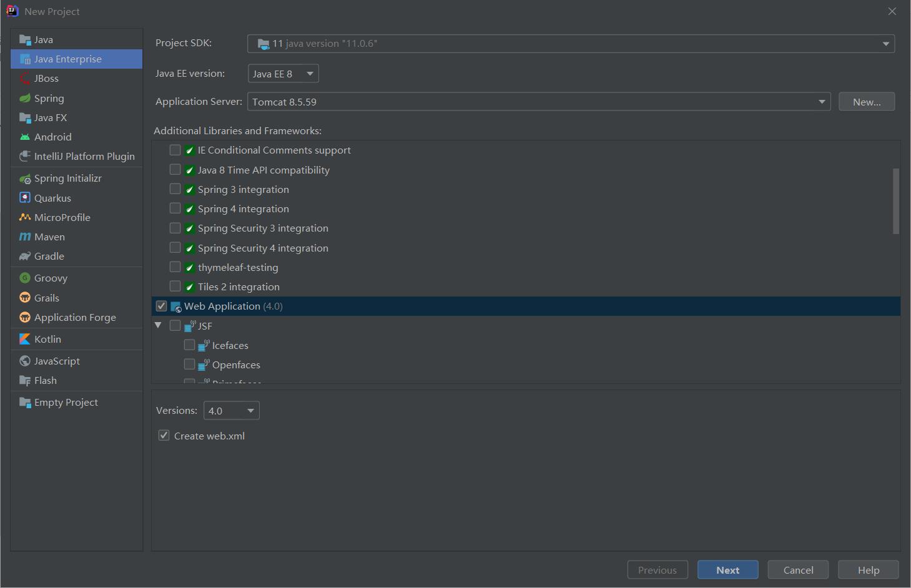This screenshot has height=588, width=911.
Task: Click the MicroProfile icon
Action: click(25, 217)
